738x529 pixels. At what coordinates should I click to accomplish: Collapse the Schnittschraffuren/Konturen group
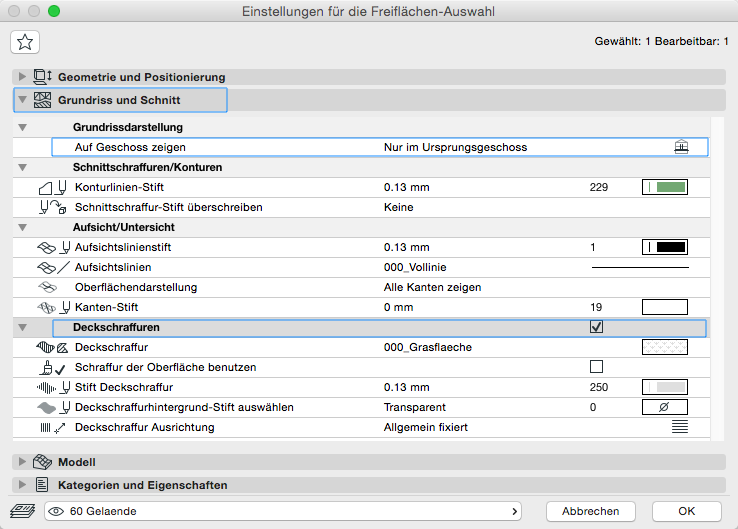pyautogui.click(x=23, y=167)
